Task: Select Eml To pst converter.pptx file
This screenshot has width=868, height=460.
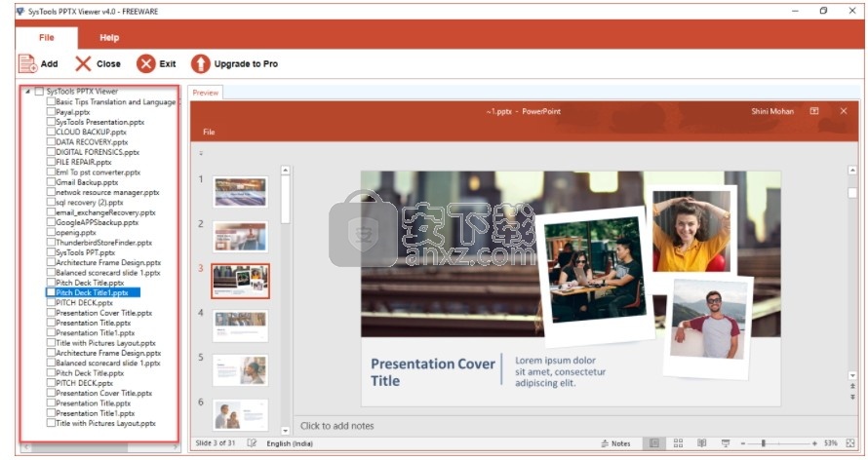Action: pos(98,172)
